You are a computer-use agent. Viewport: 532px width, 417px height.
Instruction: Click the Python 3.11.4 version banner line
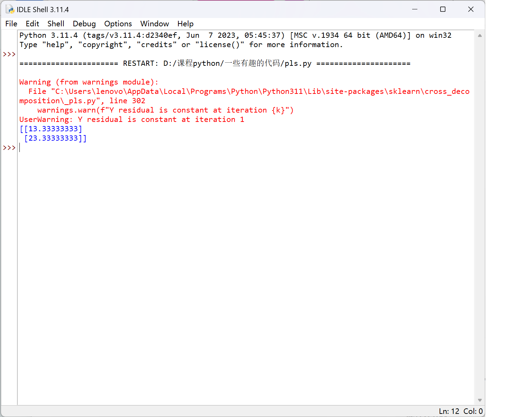236,35
